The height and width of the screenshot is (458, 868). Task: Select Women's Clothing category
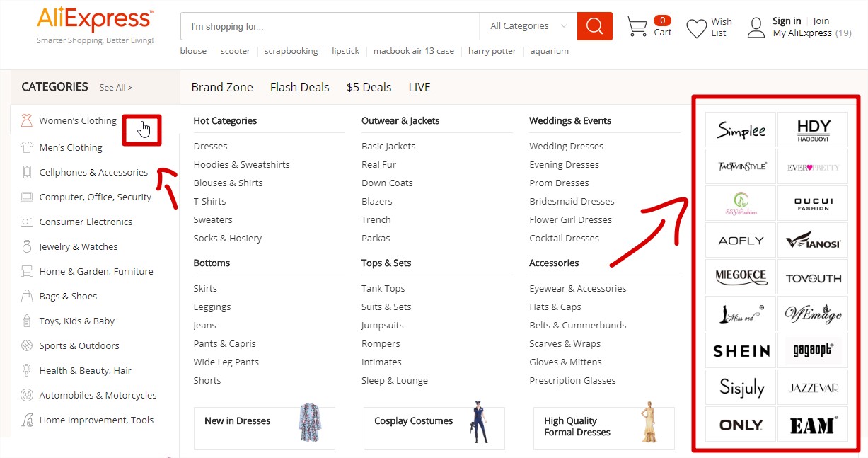click(x=78, y=120)
